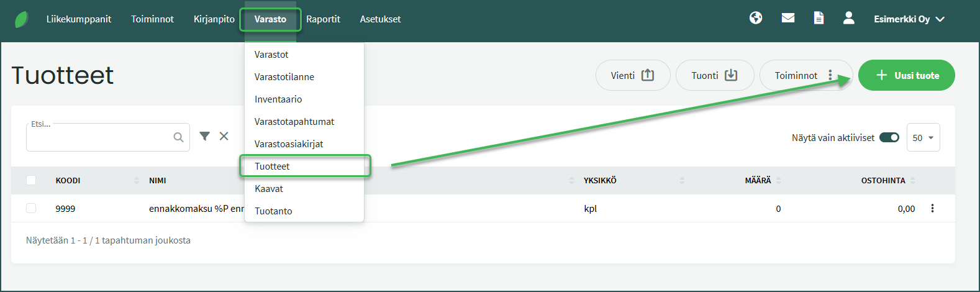Open the Toiminnot actions dropdown button
The image size is (980, 292).
(805, 75)
